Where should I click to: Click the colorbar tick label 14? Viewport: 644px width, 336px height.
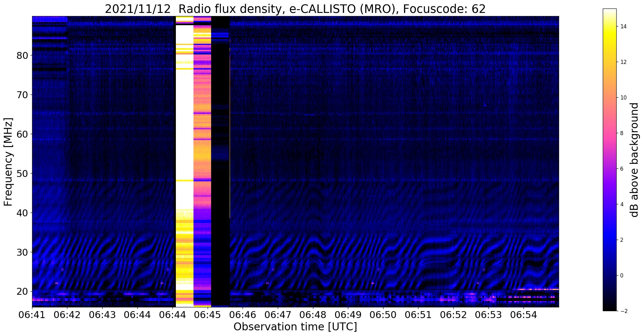click(623, 26)
